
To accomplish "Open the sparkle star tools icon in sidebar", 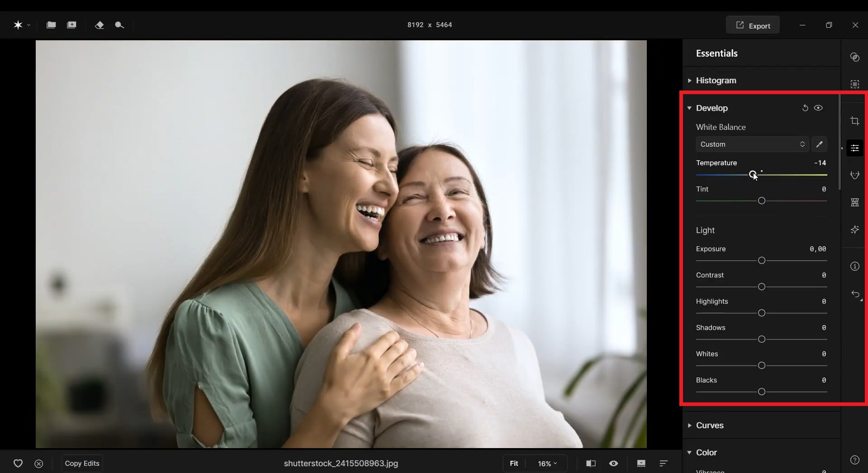I will click(x=854, y=229).
